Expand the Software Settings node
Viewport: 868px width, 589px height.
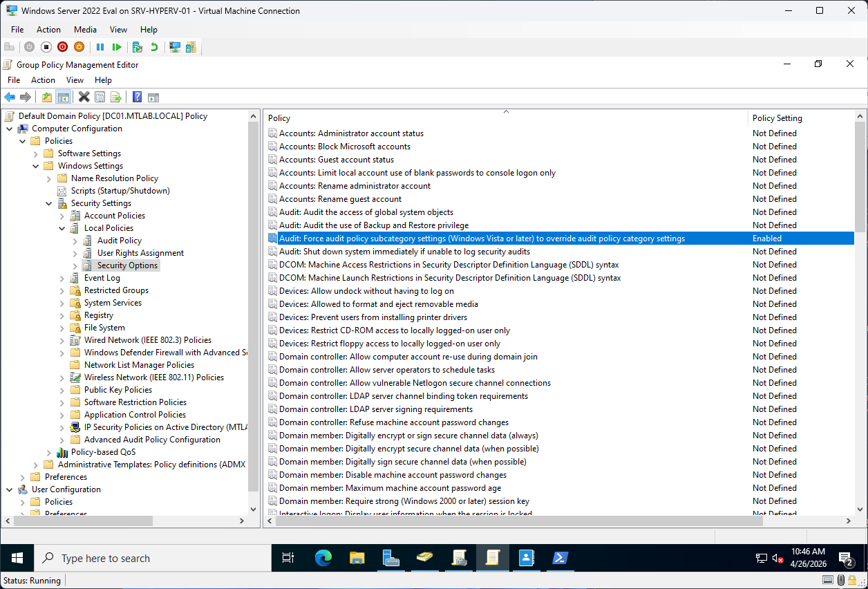(36, 153)
